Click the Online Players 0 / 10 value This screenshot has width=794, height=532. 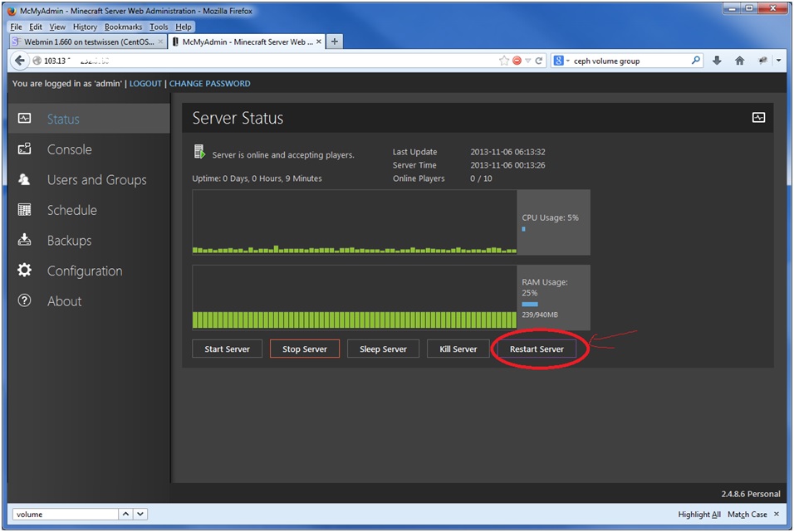(x=481, y=178)
